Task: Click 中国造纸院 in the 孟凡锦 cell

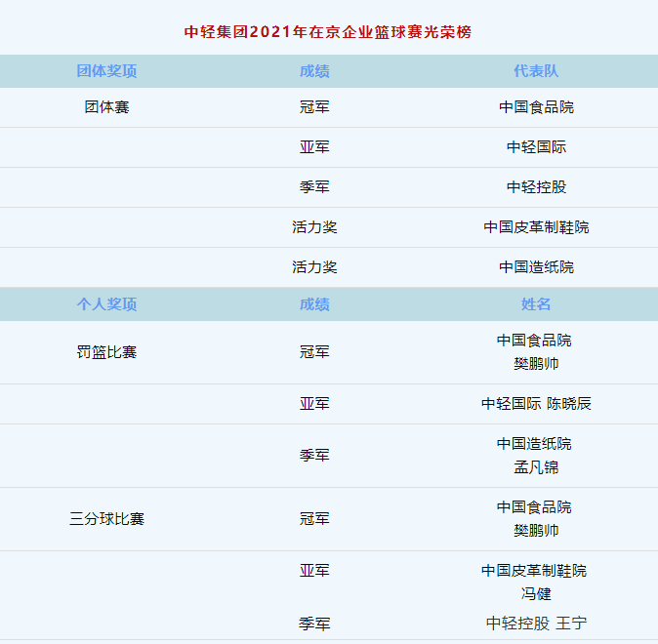Action: pos(534,443)
